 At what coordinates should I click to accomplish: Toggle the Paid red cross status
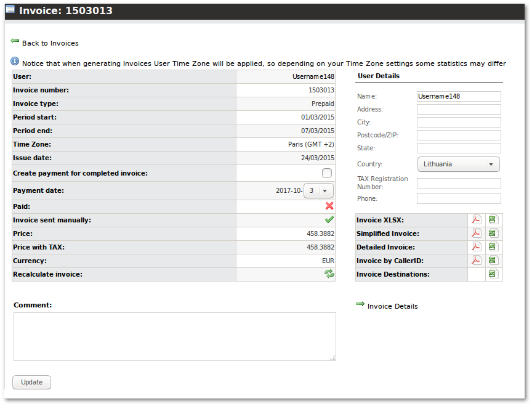pos(329,206)
